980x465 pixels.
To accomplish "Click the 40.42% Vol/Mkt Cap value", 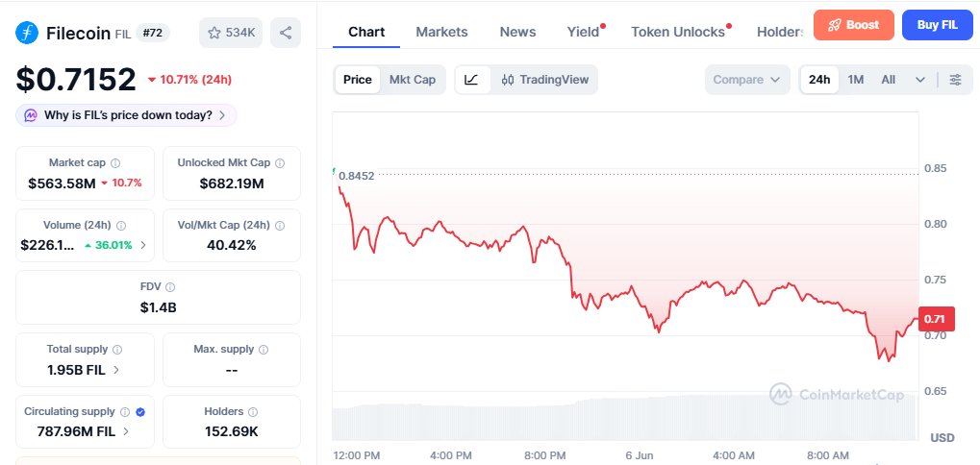I will (x=232, y=245).
